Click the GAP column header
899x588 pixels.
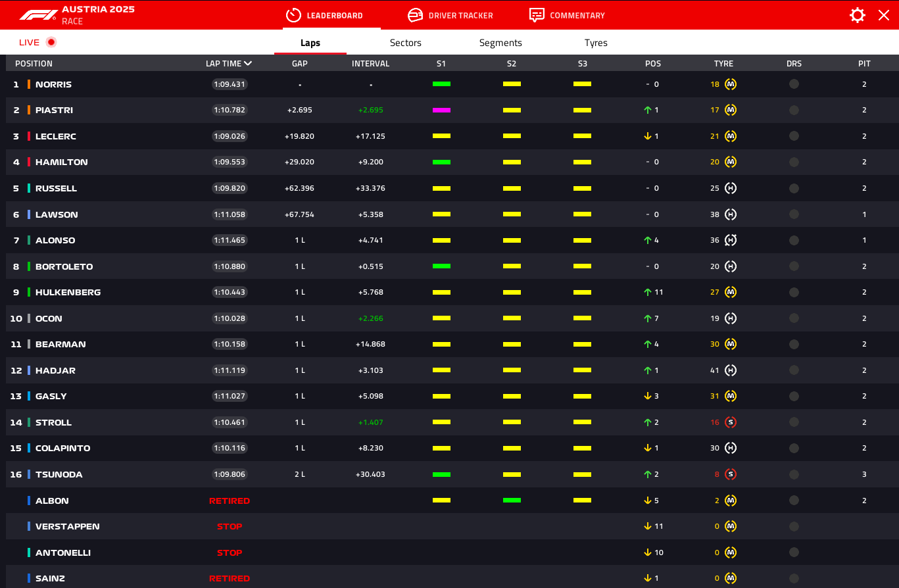click(x=300, y=64)
